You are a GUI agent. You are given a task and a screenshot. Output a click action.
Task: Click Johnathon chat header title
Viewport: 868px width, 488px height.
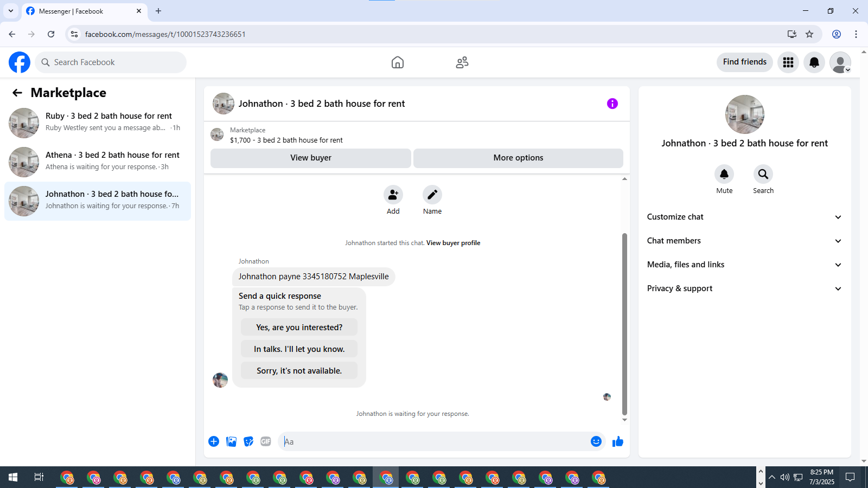pyautogui.click(x=322, y=104)
